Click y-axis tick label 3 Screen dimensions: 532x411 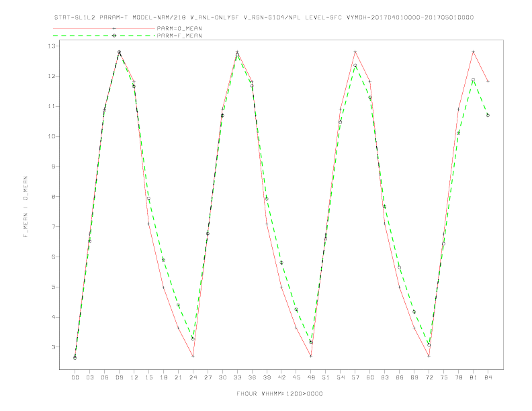[x=53, y=347]
